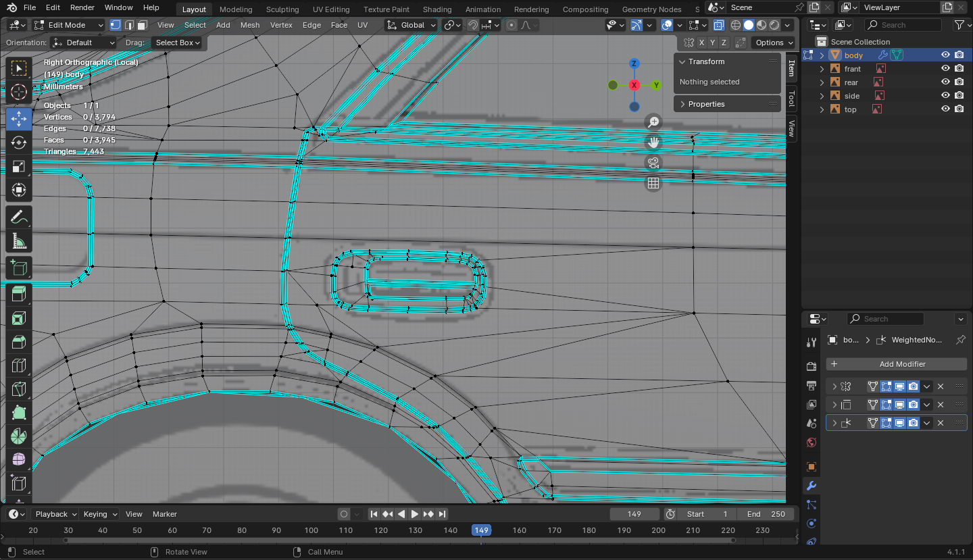Activate the Move tool
973x560 pixels.
click(19, 118)
